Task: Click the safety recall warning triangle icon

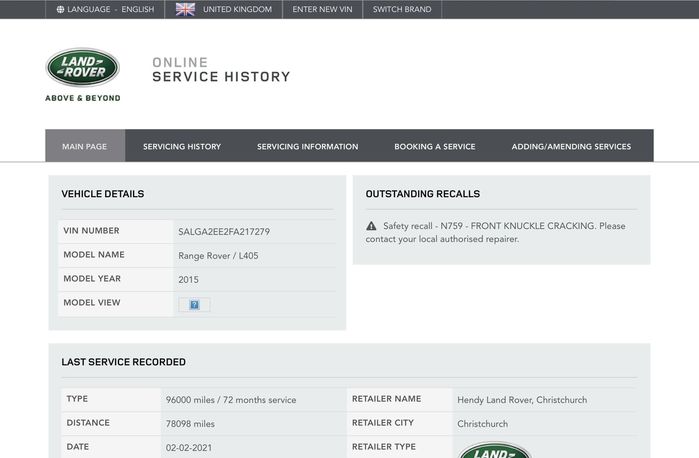Action: tap(371, 226)
